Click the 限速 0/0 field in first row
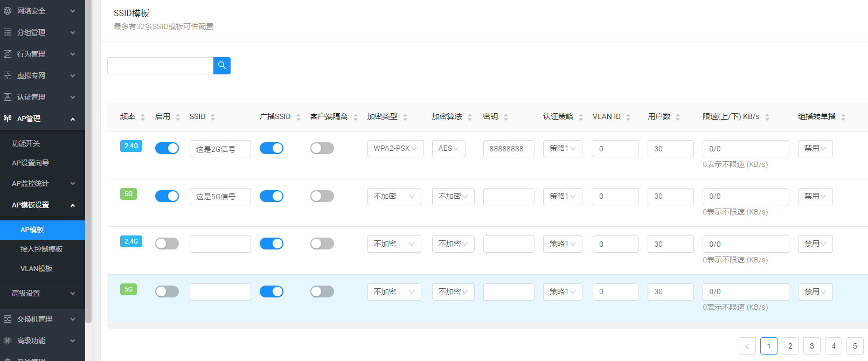868x361 pixels. 746,149
